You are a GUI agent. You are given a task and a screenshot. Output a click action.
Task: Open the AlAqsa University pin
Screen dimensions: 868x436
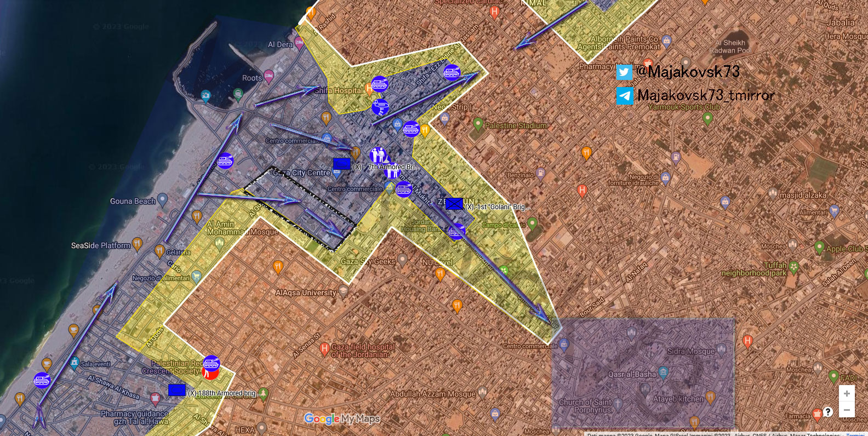click(343, 291)
